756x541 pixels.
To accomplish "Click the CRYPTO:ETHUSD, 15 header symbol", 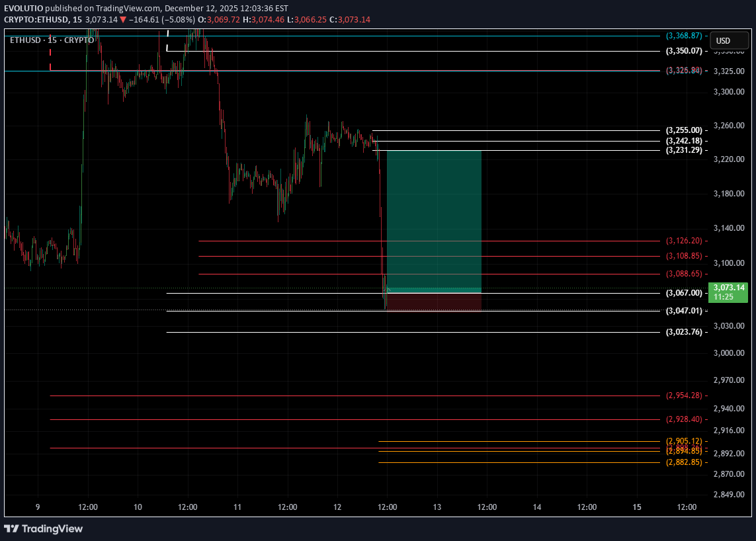I will pos(43,20).
